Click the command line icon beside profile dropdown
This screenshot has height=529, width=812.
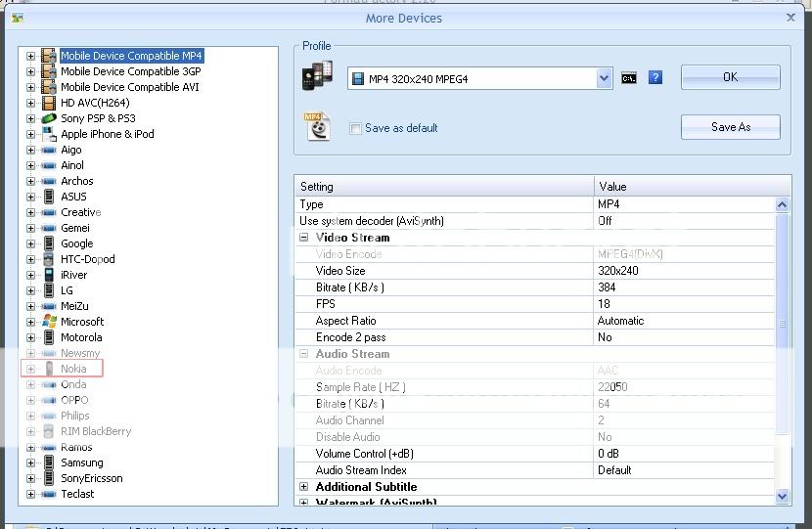630,78
